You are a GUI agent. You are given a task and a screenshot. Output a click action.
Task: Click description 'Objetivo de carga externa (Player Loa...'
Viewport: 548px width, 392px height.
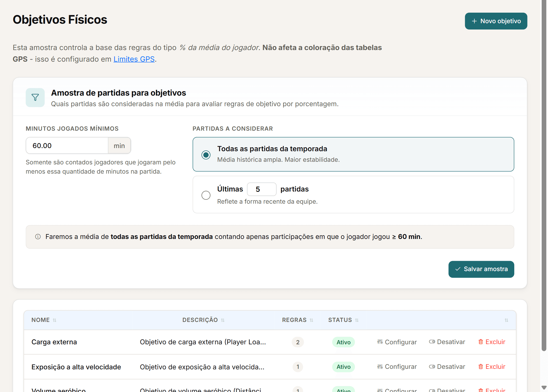203,342
